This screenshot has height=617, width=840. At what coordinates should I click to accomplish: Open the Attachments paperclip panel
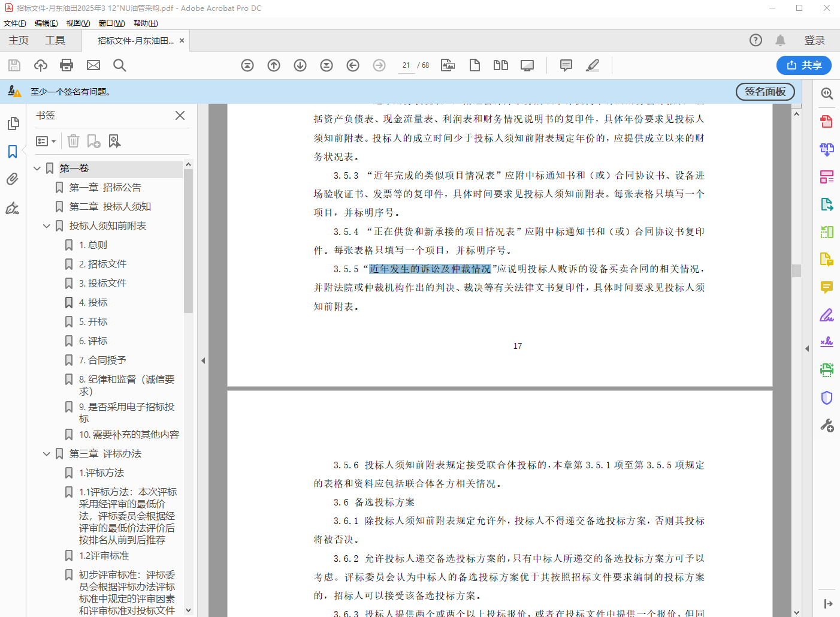point(13,179)
